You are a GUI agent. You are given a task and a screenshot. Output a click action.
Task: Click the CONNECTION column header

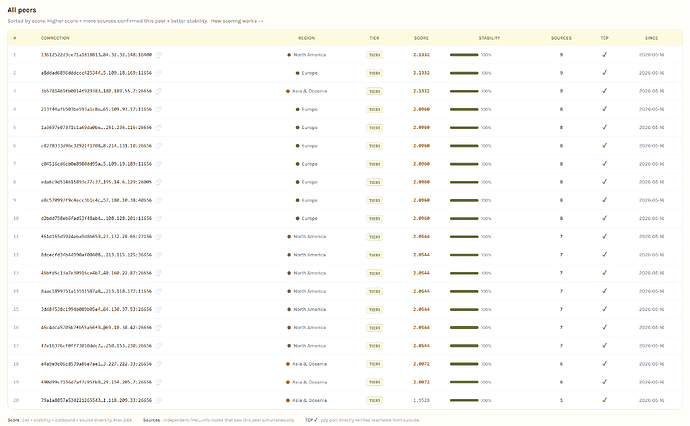55,38
